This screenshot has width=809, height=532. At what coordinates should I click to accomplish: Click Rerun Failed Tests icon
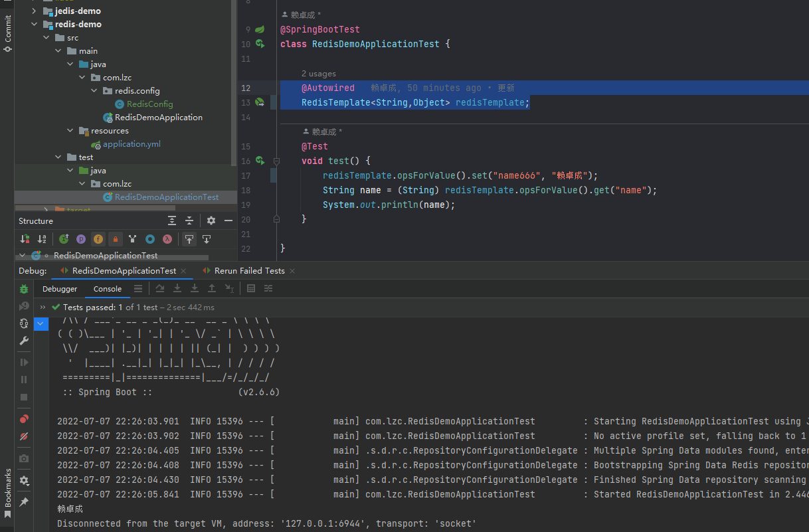(x=24, y=306)
